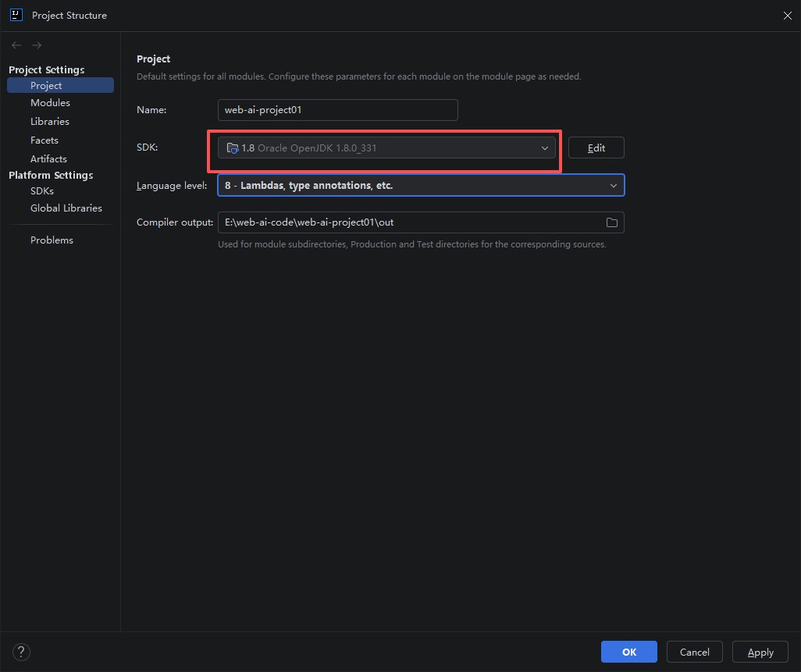Open the Facets page
Viewport: 801px width, 672px height.
coord(44,140)
